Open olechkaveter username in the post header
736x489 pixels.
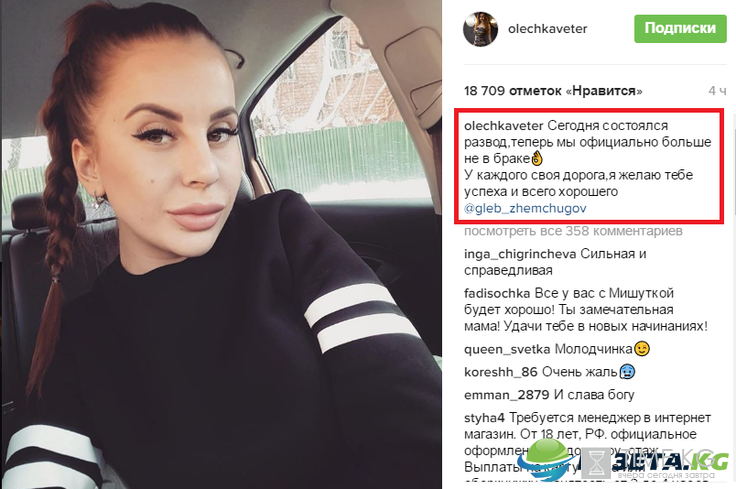[547, 29]
